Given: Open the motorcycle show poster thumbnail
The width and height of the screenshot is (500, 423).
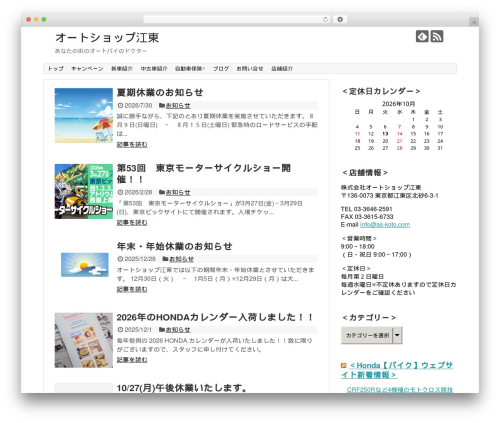Looking at the screenshot, I should (84, 191).
